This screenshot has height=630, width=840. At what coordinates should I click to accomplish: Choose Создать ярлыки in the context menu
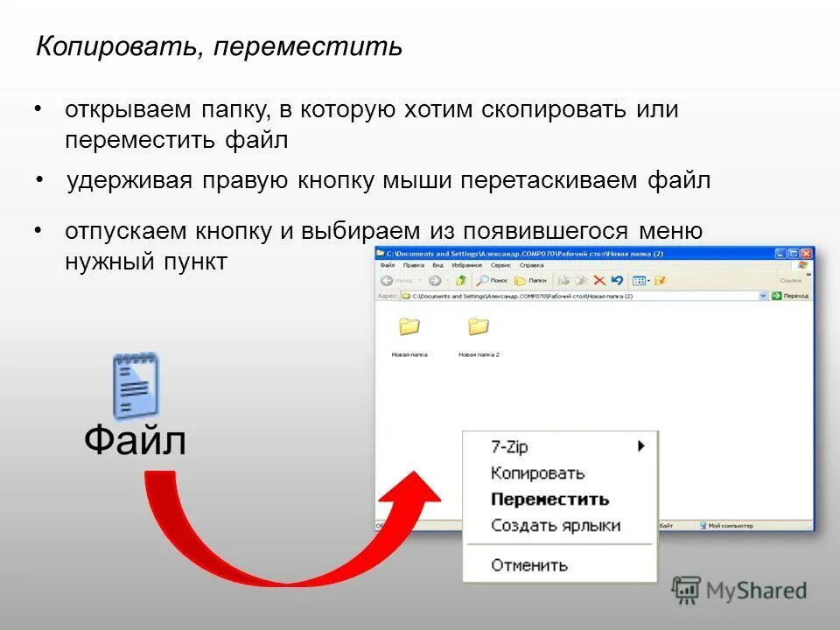pyautogui.click(x=560, y=526)
